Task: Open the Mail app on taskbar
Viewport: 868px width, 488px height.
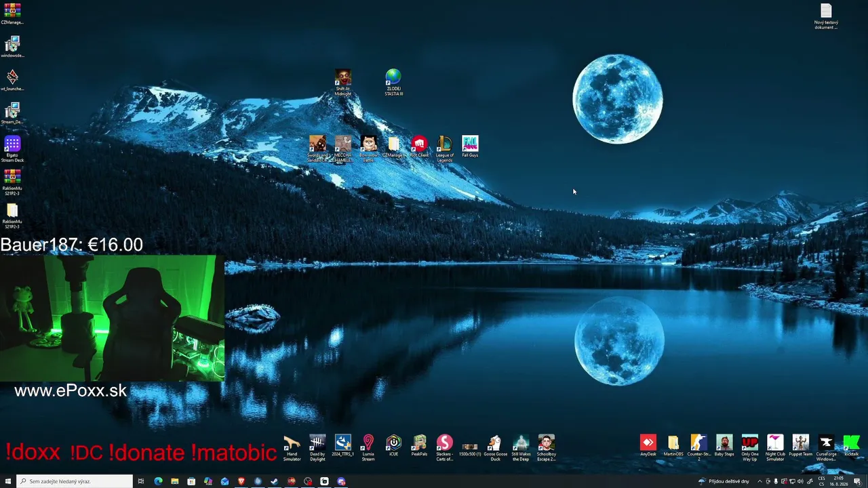Action: (x=224, y=481)
